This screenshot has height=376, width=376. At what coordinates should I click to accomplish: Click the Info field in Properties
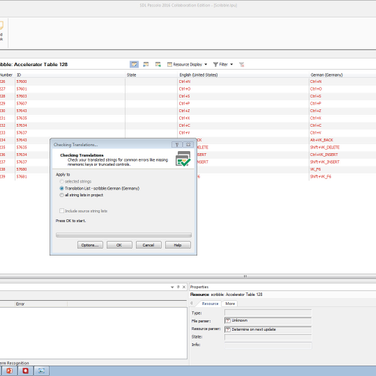(268, 345)
